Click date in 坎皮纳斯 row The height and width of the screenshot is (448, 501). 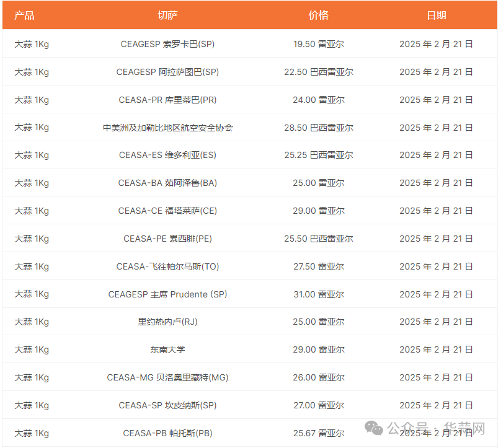coord(436,405)
